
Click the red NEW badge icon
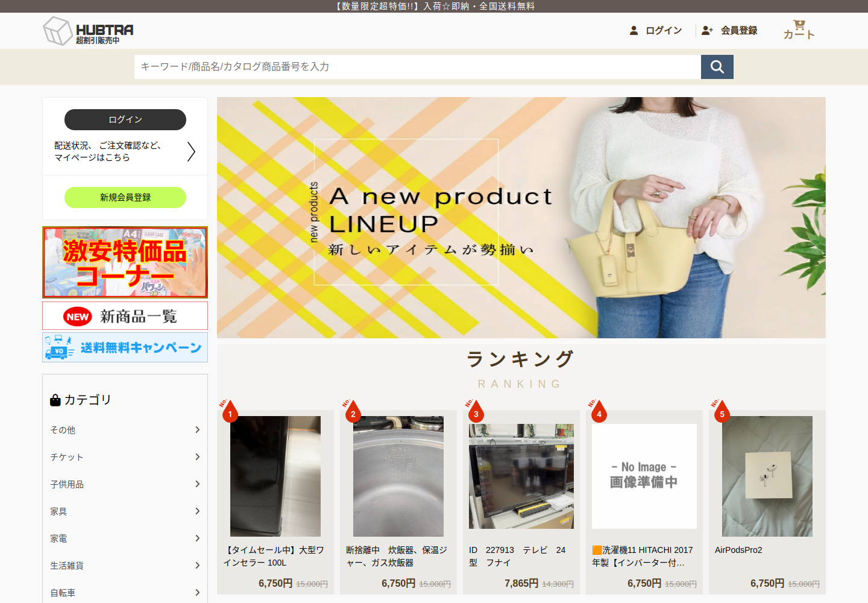pos(78,317)
